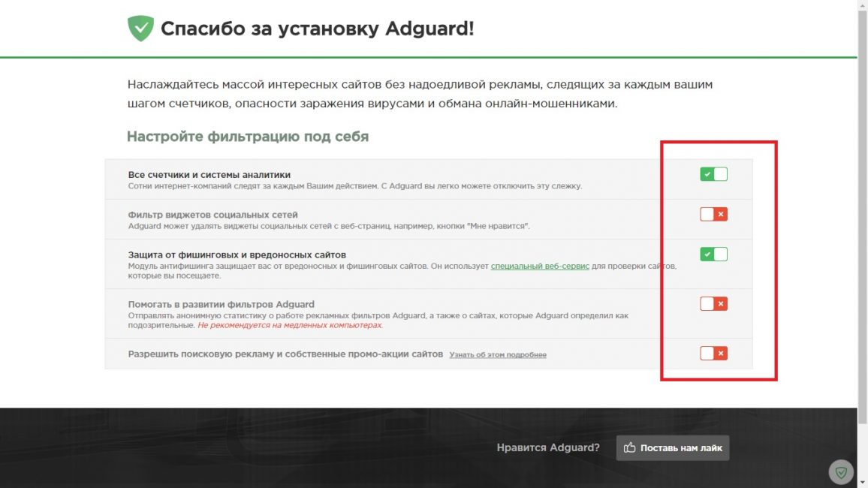Click the Adguard shield logo in header

coord(140,29)
